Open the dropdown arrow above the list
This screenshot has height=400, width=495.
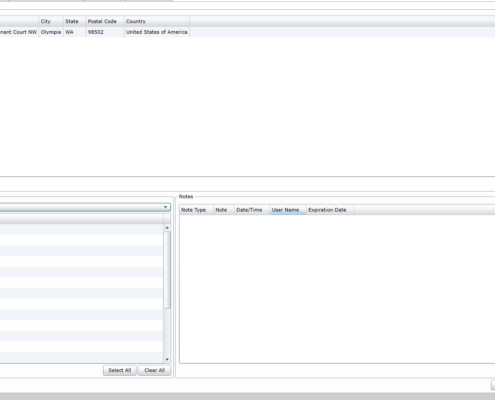(x=165, y=207)
